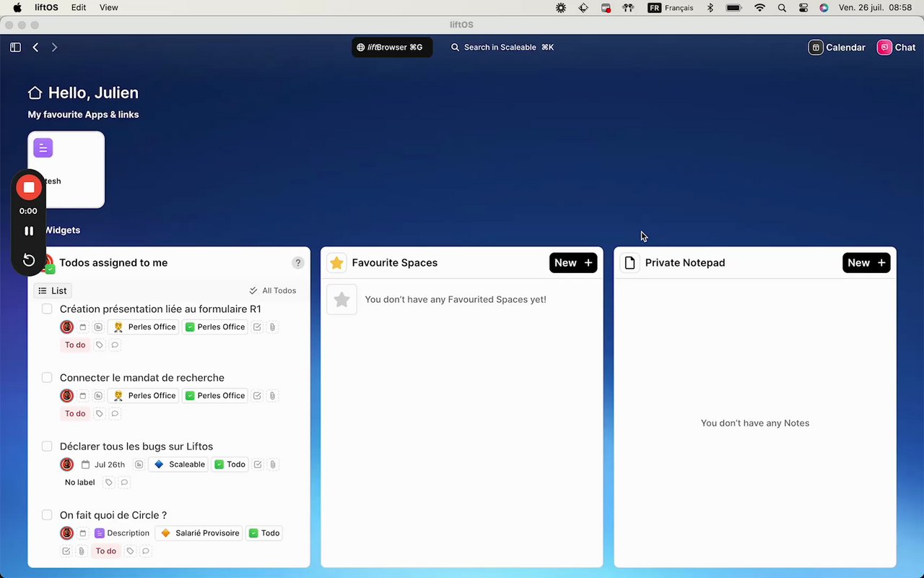Change To do status on Création présentation todo
Image resolution: width=924 pixels, height=578 pixels.
[75, 345]
